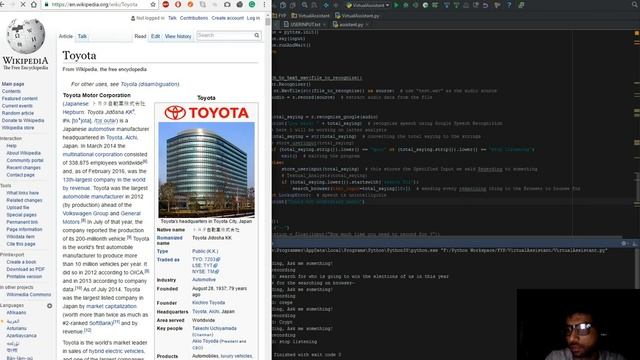
Task: Click Download as PDF link
Action: [26, 269]
